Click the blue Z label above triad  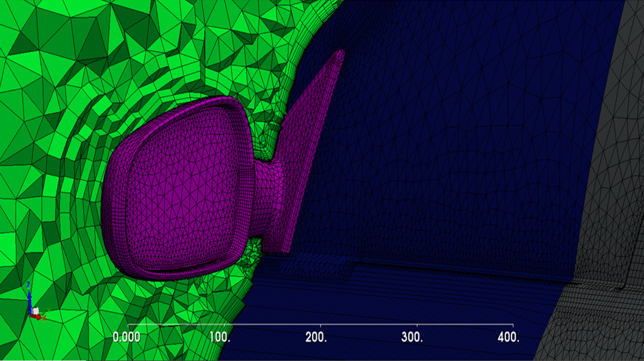(x=29, y=285)
